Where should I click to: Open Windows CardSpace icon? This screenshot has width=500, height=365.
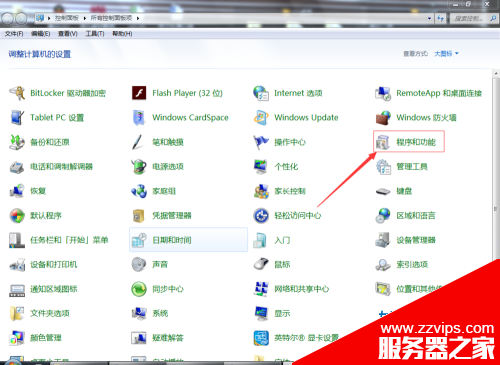point(139,118)
